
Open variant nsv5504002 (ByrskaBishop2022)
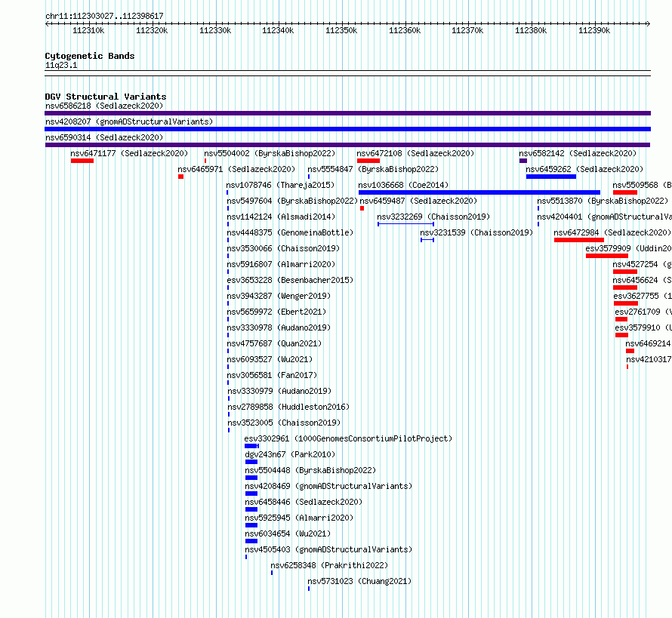click(270, 153)
